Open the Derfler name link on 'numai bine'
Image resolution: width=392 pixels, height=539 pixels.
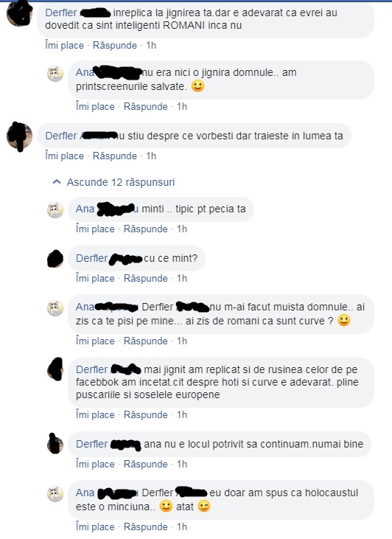[91, 444]
